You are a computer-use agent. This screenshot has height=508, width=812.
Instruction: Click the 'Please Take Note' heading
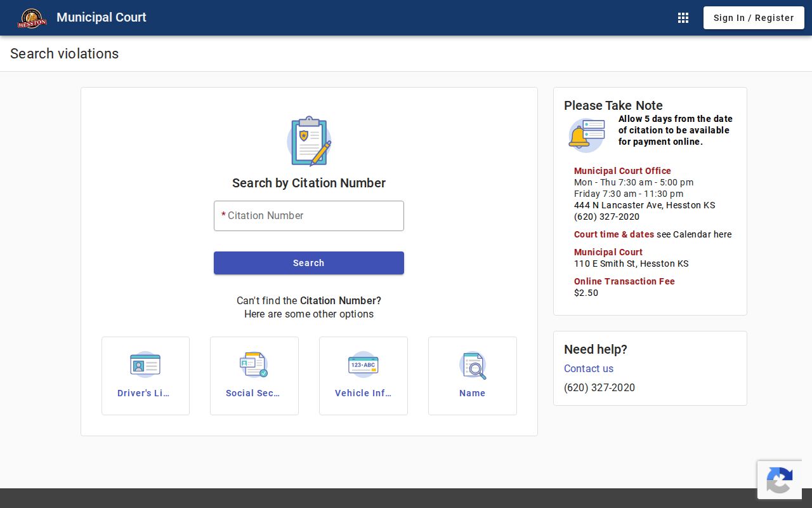coord(613,105)
